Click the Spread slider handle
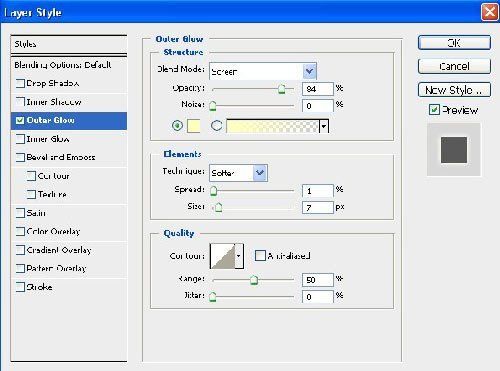The height and width of the screenshot is (371, 500). coord(213,191)
